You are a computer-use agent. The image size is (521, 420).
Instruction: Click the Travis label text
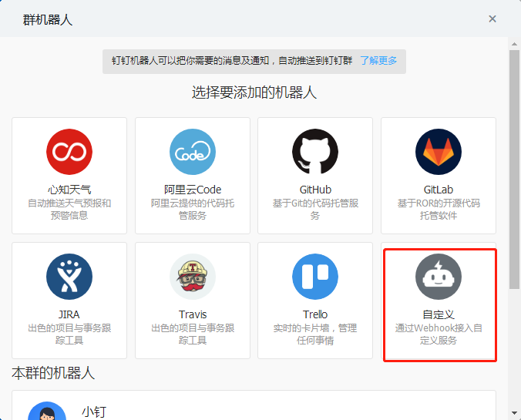pyautogui.click(x=193, y=314)
